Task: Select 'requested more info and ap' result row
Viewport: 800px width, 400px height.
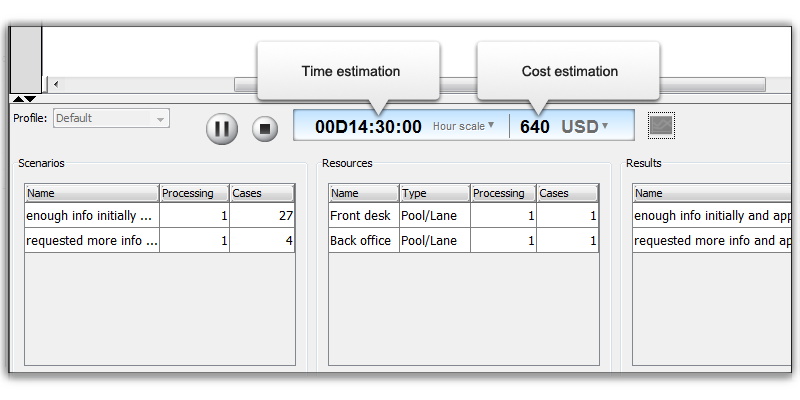Action: pyautogui.click(x=712, y=240)
